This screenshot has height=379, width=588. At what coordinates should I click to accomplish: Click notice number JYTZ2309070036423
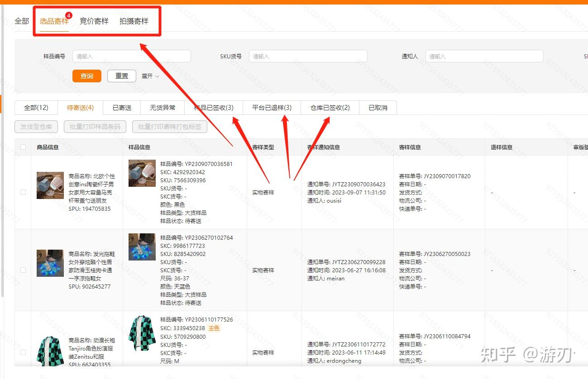(x=359, y=185)
